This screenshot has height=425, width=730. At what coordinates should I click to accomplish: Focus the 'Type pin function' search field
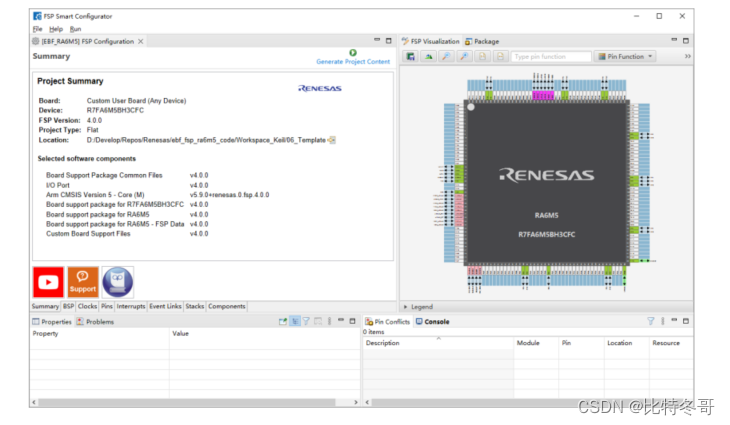[551, 57]
